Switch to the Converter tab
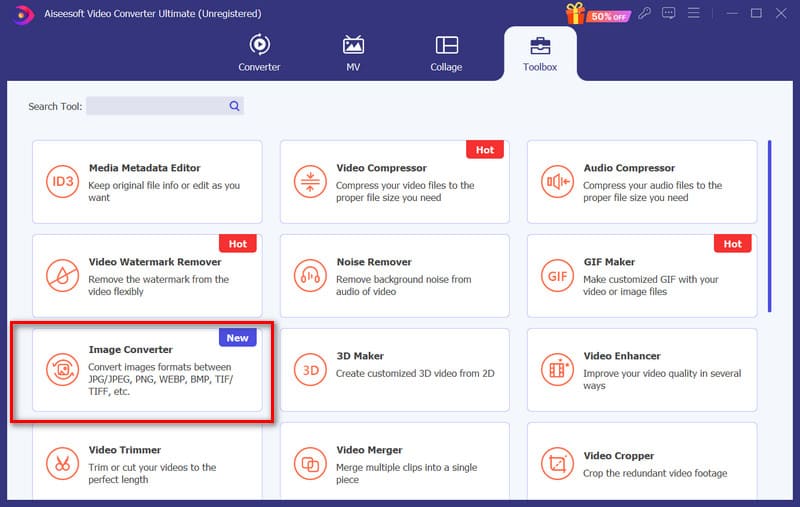 (259, 52)
